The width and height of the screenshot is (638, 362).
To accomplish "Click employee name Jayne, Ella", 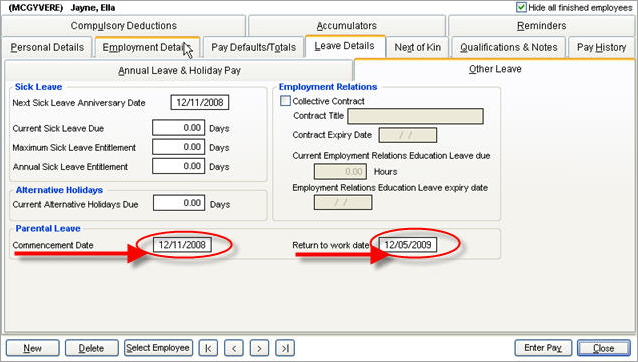I will point(93,7).
